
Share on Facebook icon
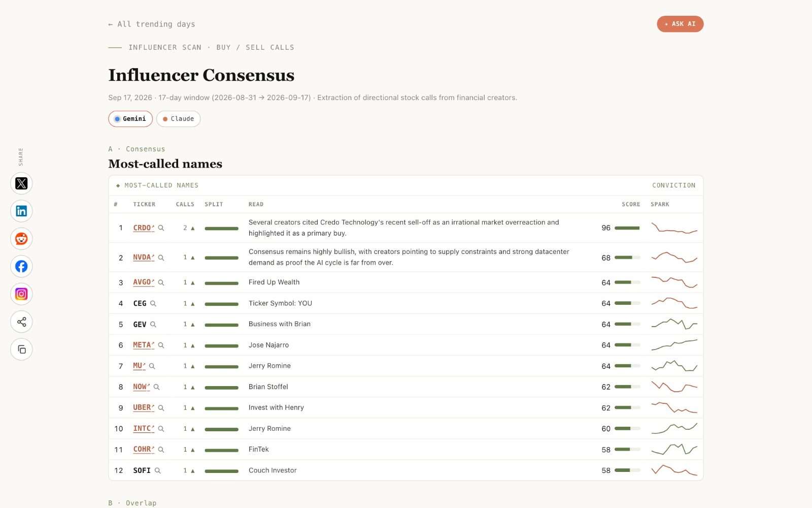tap(21, 266)
